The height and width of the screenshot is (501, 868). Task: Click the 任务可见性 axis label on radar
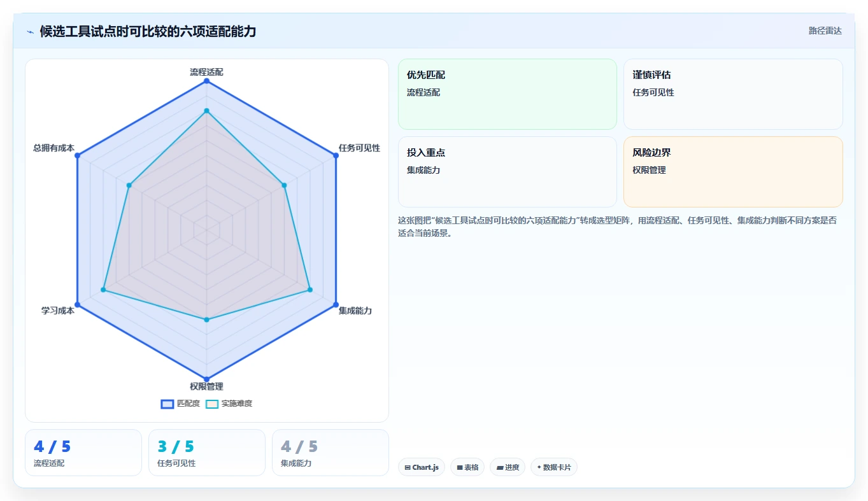359,148
